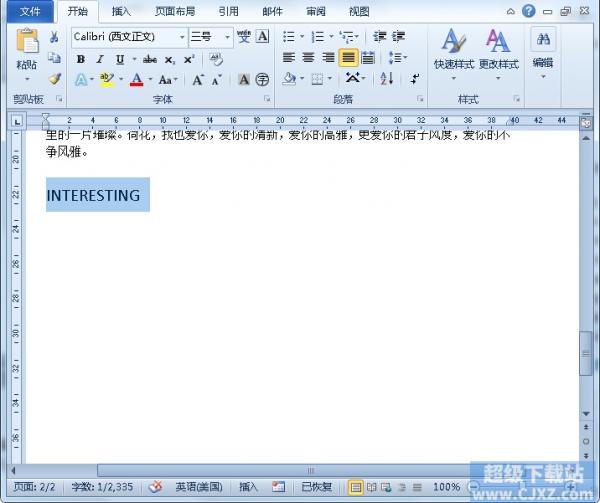Click the Shrink Font icon

tap(217, 80)
